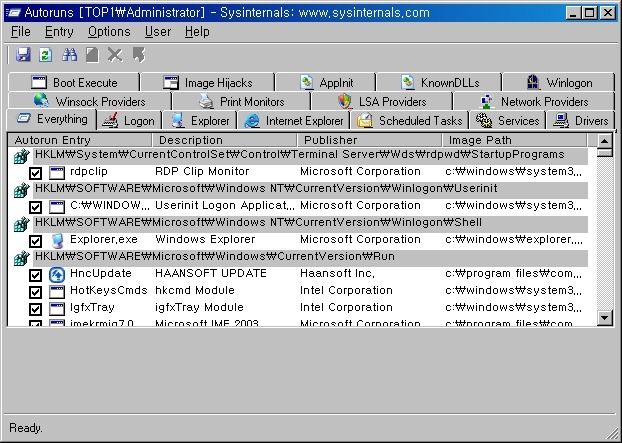Click the HncUpdate entry icon

(57, 274)
